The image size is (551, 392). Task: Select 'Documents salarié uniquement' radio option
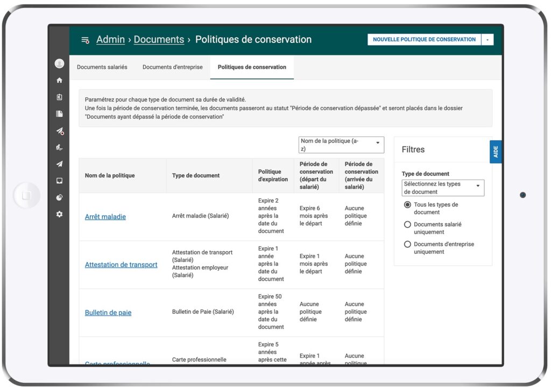407,225
